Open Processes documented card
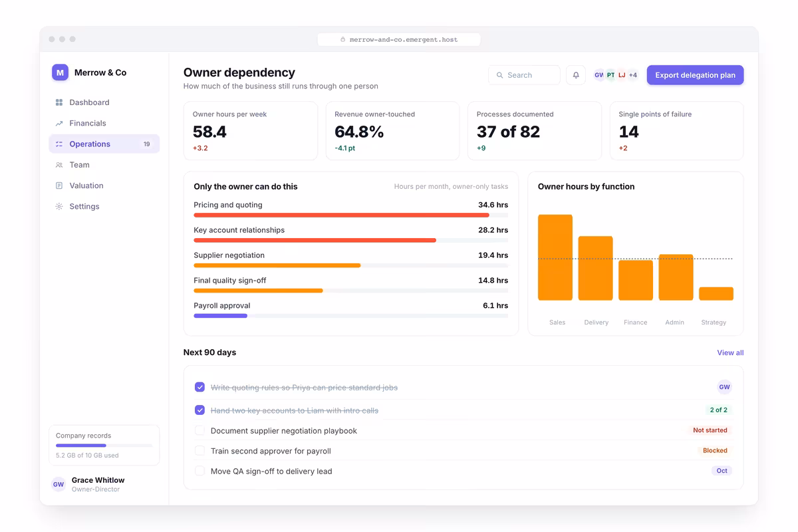Screen dimensions: 798x532 [x=535, y=131]
